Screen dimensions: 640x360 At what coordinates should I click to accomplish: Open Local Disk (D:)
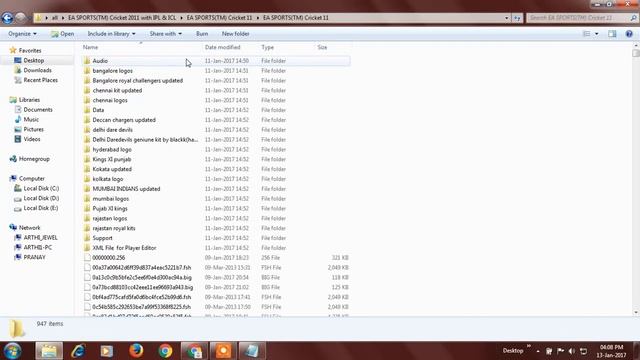[41, 198]
